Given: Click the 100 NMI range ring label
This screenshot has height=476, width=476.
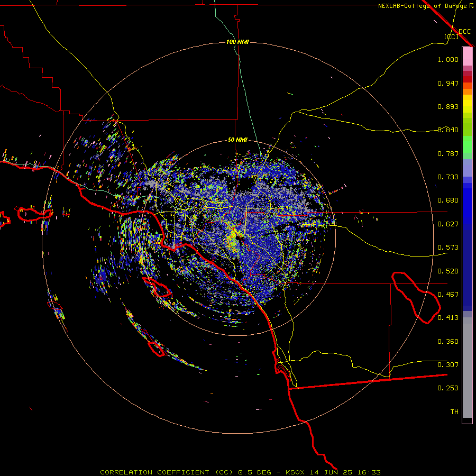Looking at the screenshot, I should 237,42.
